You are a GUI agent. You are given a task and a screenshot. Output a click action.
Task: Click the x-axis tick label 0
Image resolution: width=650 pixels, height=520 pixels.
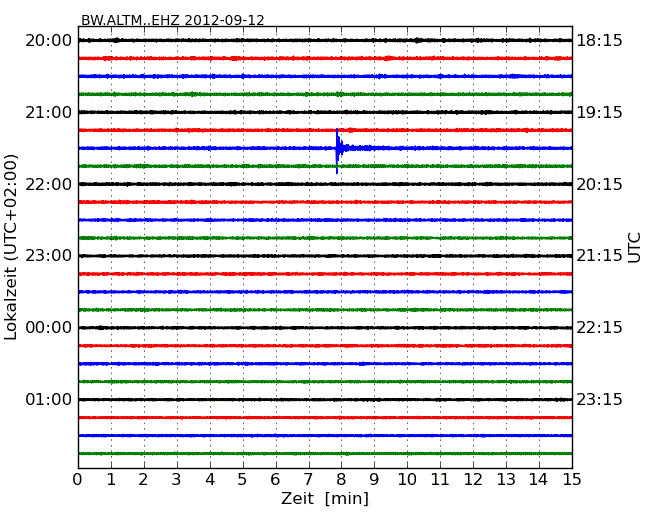point(78,479)
